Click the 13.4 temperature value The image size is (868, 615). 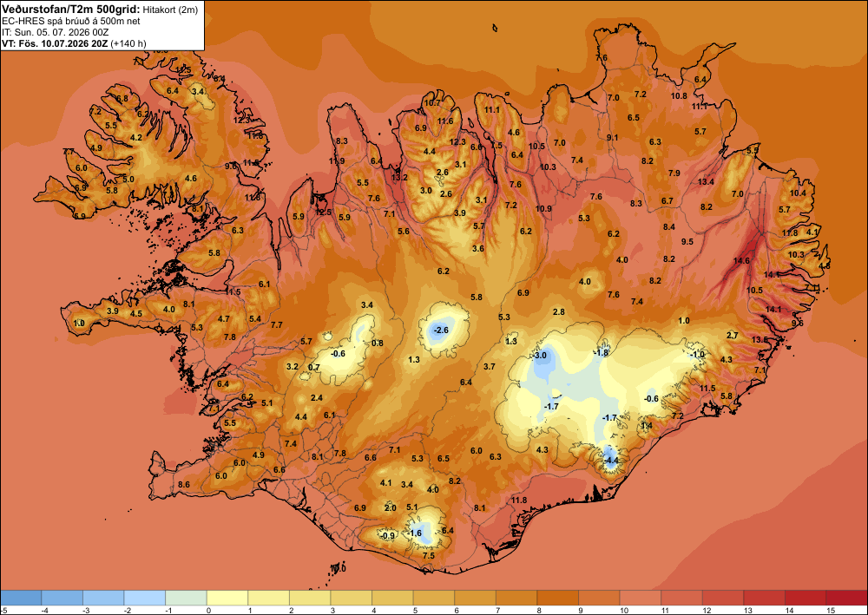706,181
